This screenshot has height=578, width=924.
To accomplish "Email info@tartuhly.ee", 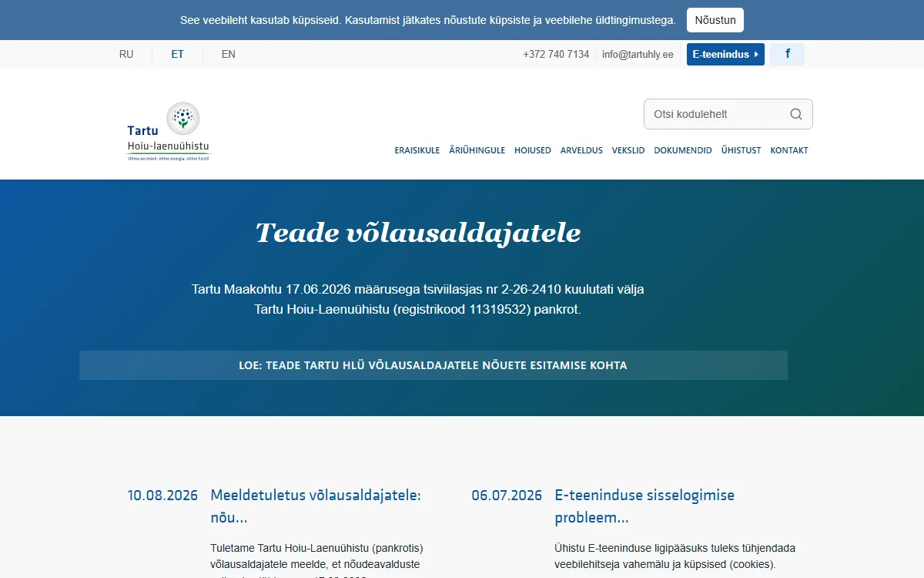I will (x=638, y=54).
